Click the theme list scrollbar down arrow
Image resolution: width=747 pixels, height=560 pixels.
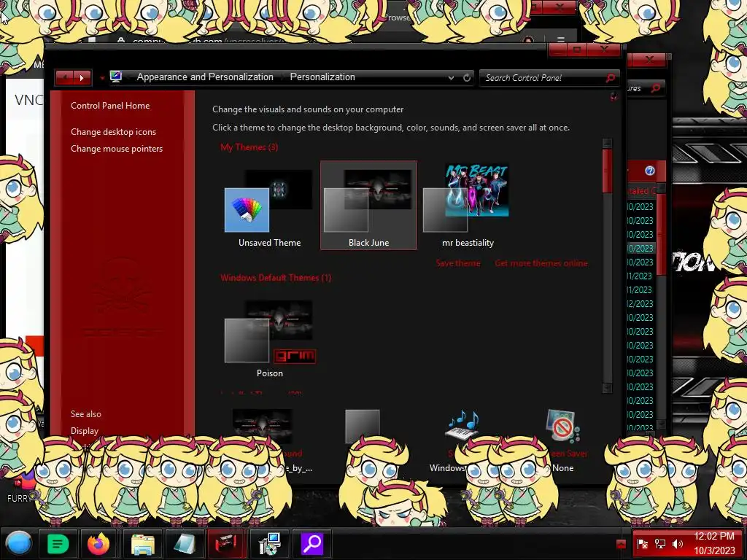607,388
